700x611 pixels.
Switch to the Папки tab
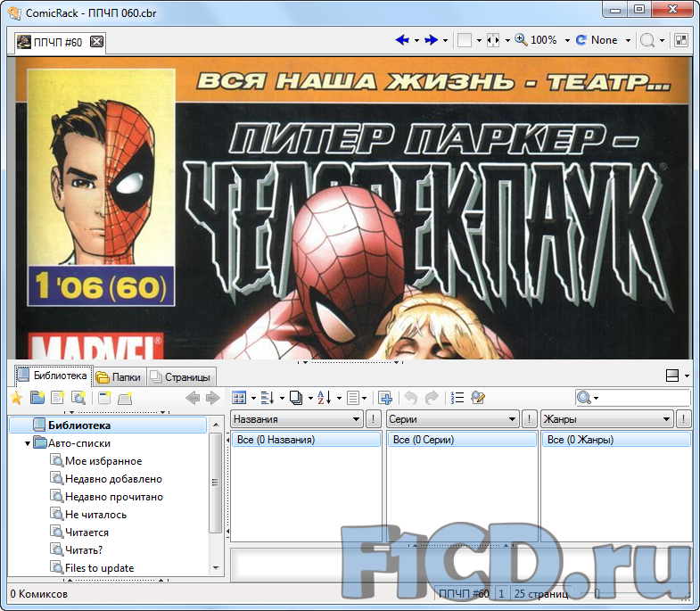tap(119, 377)
